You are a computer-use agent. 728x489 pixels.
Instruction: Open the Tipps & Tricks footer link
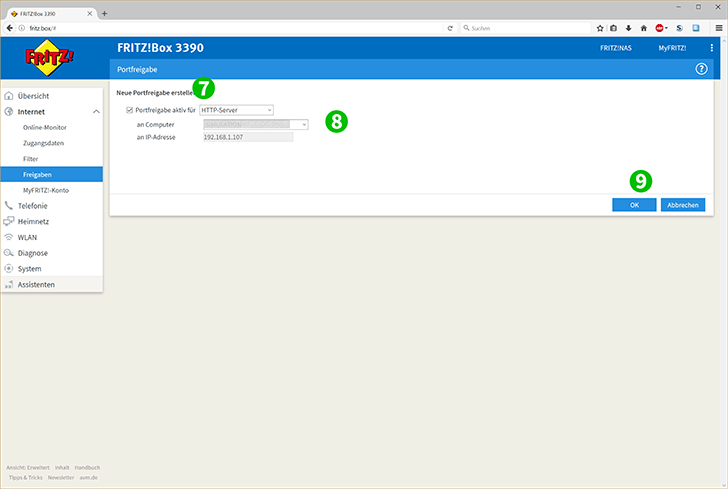[x=26, y=477]
